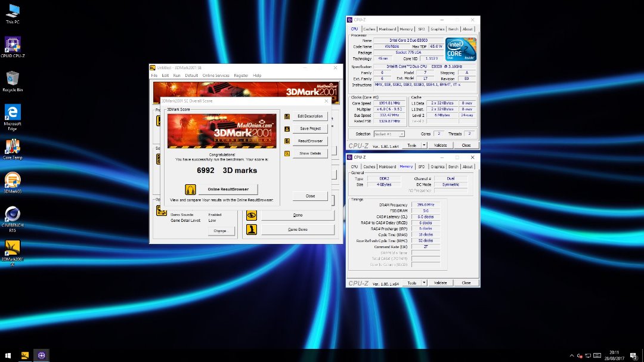Switch to SPD tab in CPU-Z memory window
644x362 pixels.
point(422,167)
